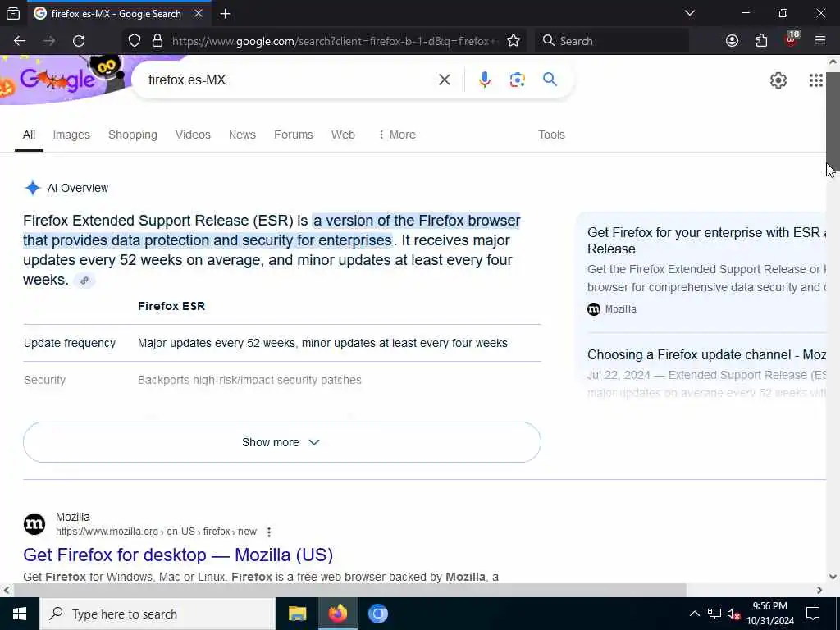Open Firefox View icon in tab bar
Image resolution: width=840 pixels, height=630 pixels.
pos(13,13)
